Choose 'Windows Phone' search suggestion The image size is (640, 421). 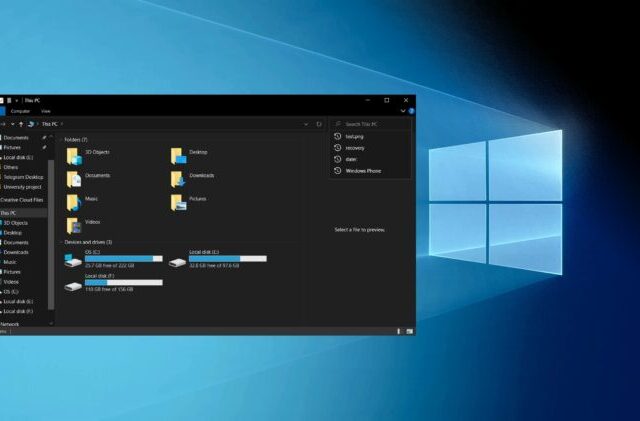362,171
